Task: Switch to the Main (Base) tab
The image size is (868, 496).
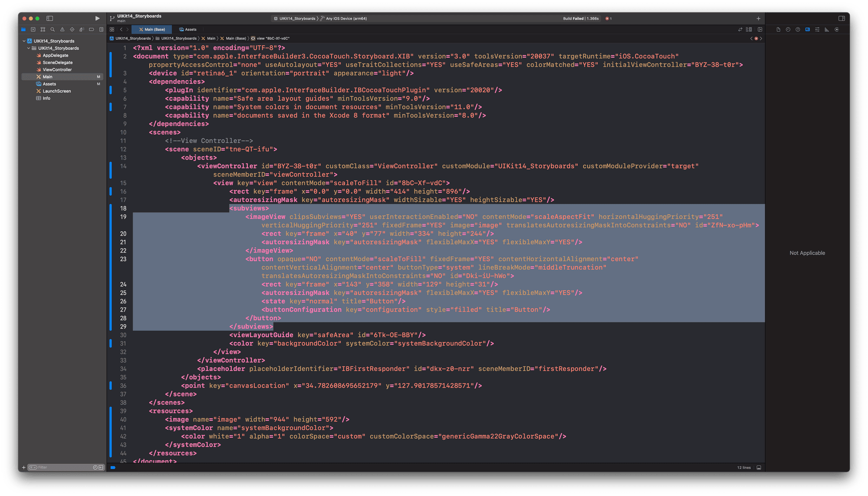Action: 152,30
